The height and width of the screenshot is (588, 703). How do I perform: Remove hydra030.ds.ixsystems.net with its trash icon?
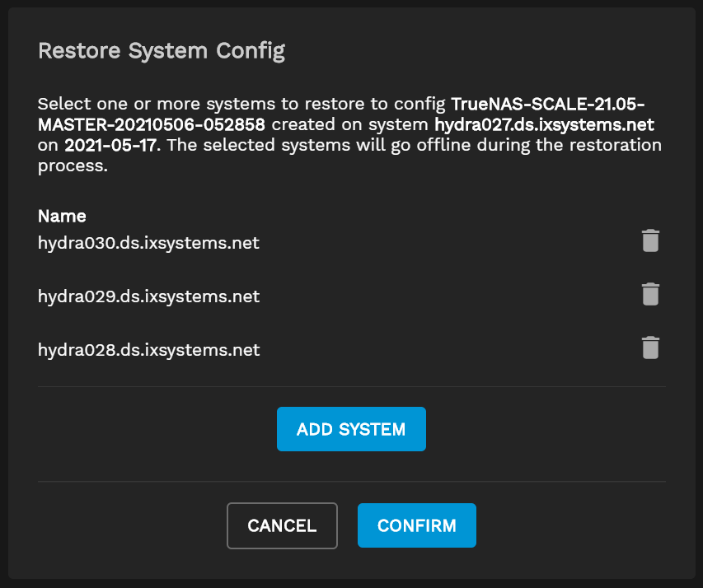point(650,241)
